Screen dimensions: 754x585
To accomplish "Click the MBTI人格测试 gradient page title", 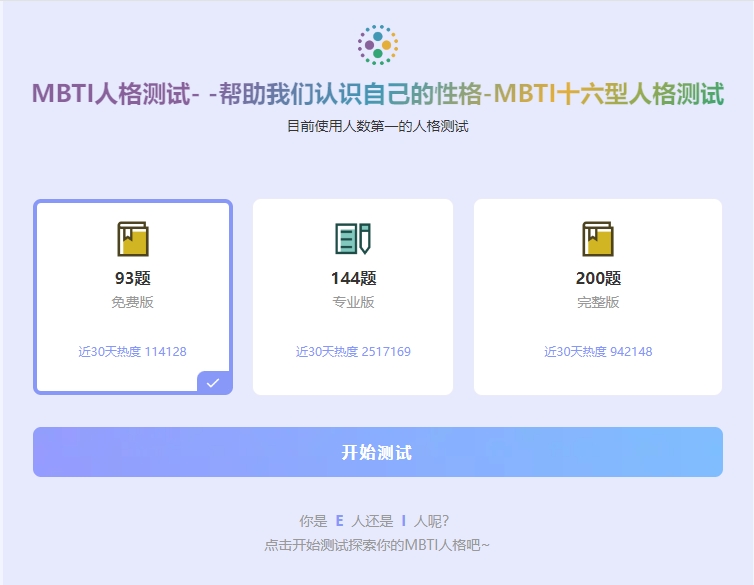I will [x=377, y=95].
